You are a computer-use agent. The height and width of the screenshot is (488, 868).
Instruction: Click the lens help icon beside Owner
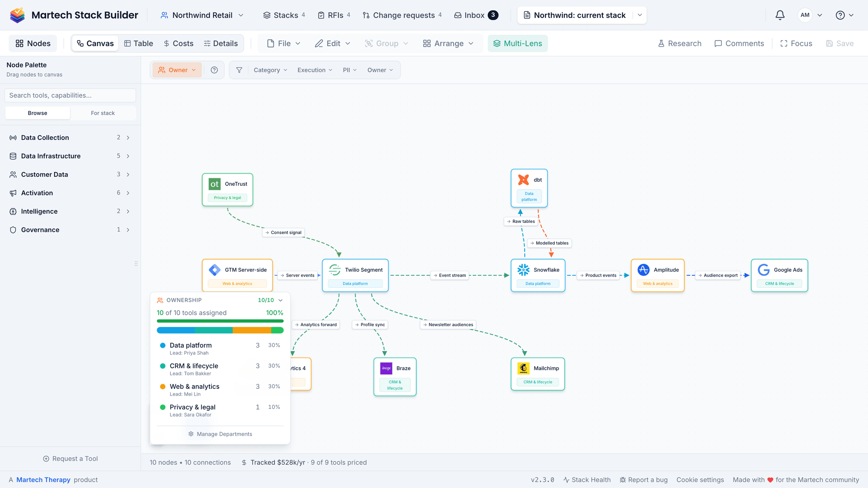click(x=214, y=70)
